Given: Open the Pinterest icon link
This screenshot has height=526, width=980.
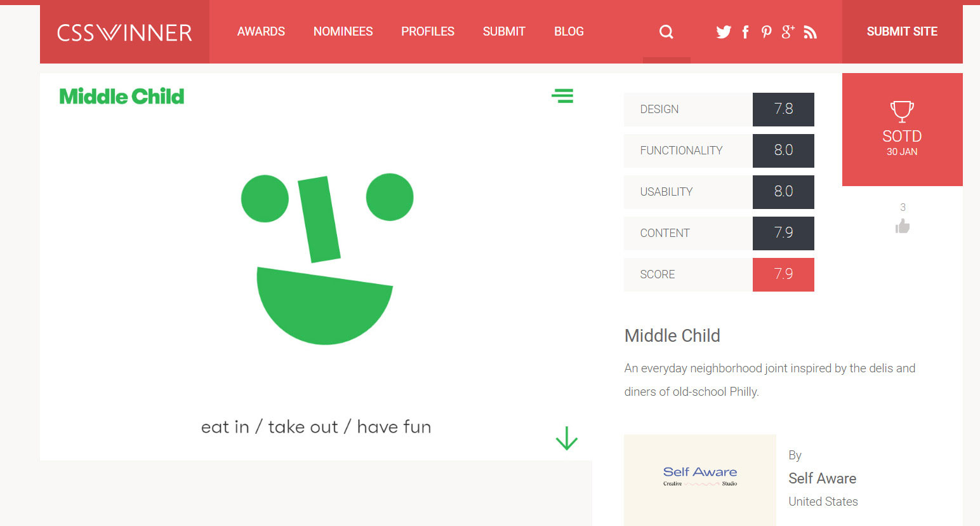Looking at the screenshot, I should (767, 32).
